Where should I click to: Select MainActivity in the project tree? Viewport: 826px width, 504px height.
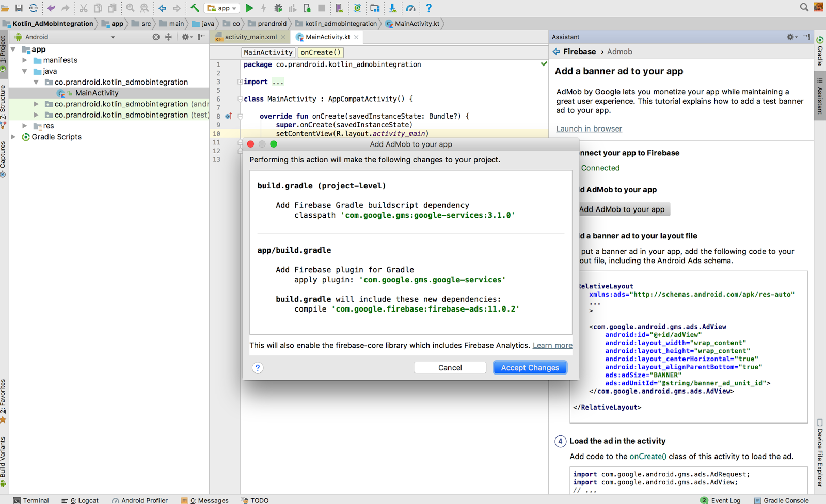click(97, 93)
